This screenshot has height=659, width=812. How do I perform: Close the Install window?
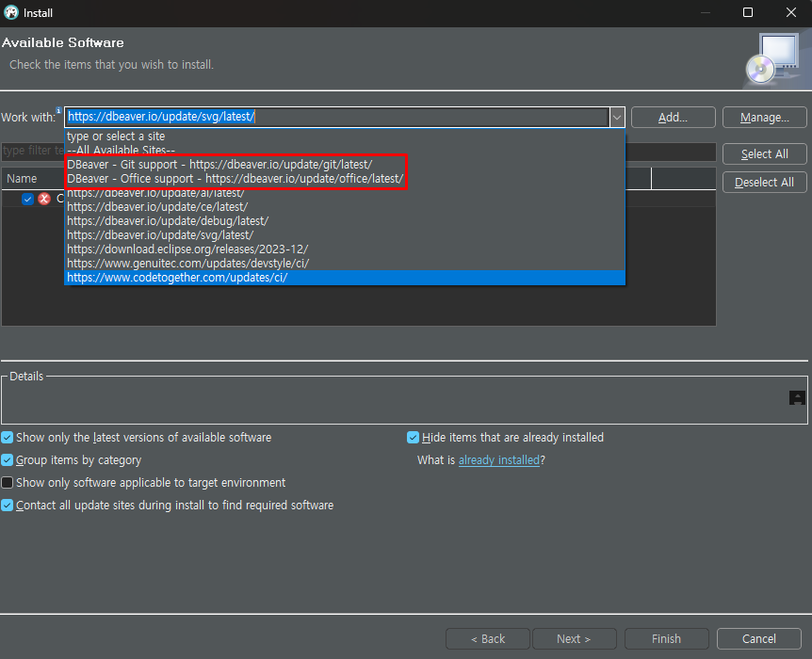click(x=790, y=12)
